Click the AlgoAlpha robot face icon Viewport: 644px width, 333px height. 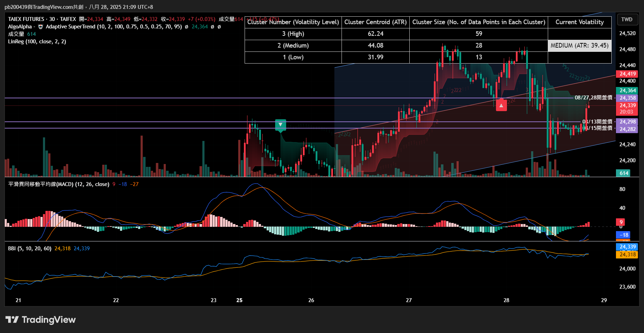40,27
